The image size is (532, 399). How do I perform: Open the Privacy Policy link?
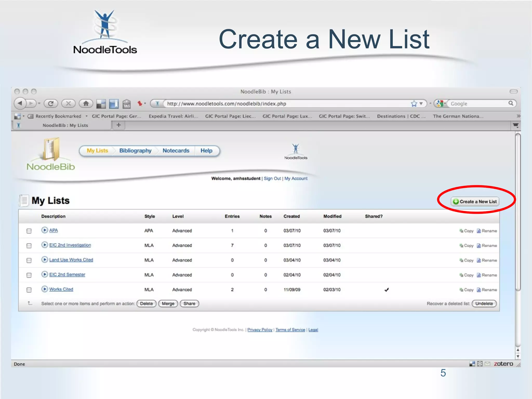pyautogui.click(x=260, y=330)
